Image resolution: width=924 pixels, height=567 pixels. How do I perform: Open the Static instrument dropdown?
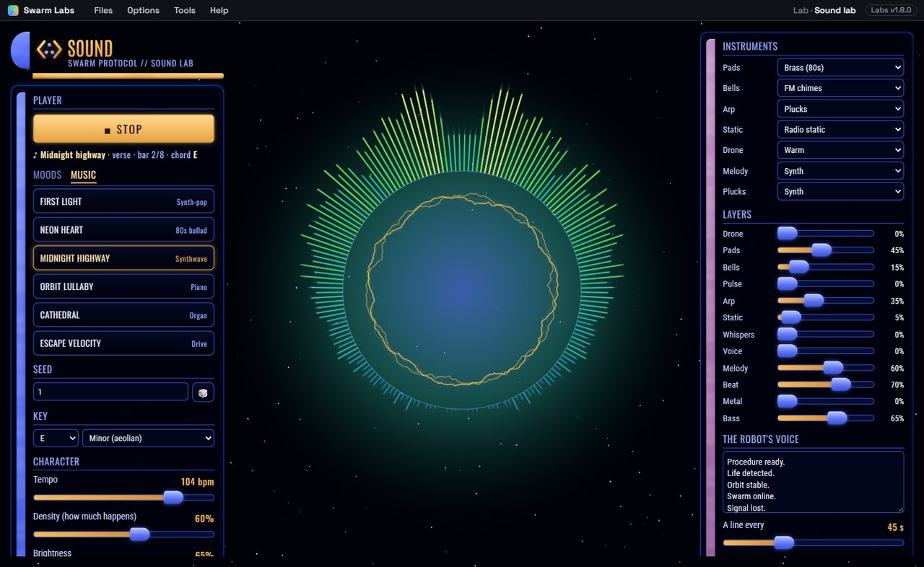(840, 130)
